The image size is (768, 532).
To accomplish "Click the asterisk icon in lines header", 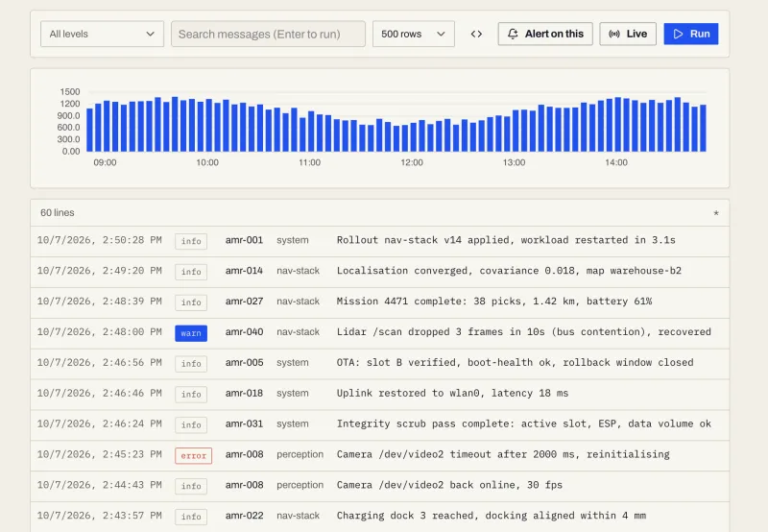I will tap(716, 213).
